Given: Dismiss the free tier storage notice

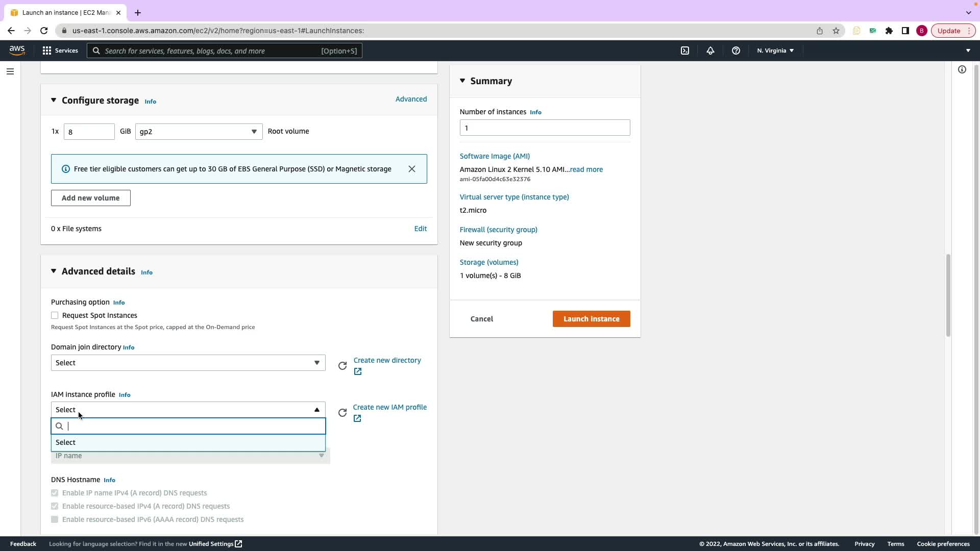Looking at the screenshot, I should pyautogui.click(x=412, y=169).
